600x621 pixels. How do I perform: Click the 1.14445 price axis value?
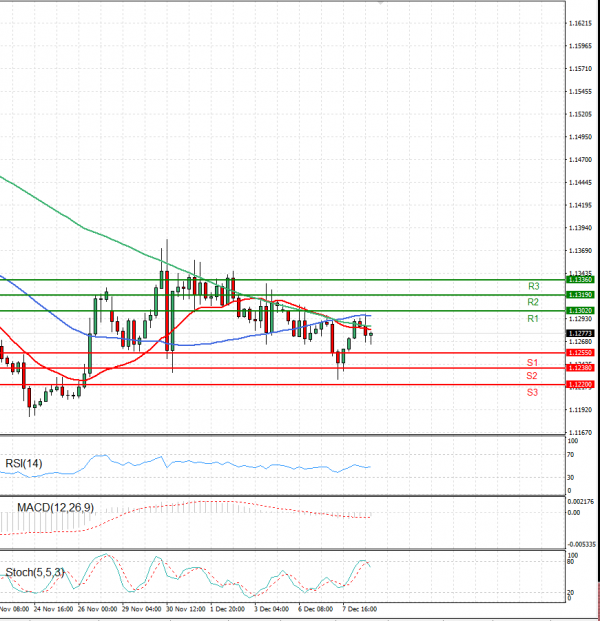click(x=580, y=183)
